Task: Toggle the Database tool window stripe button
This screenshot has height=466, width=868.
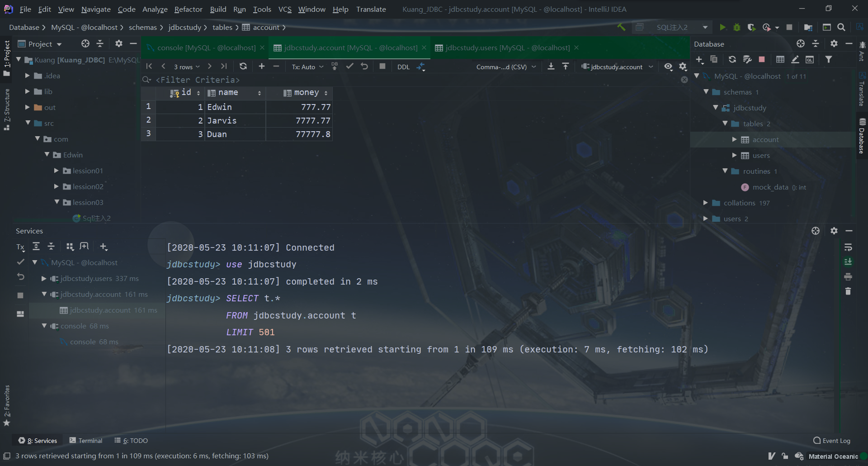Action: 862,136
